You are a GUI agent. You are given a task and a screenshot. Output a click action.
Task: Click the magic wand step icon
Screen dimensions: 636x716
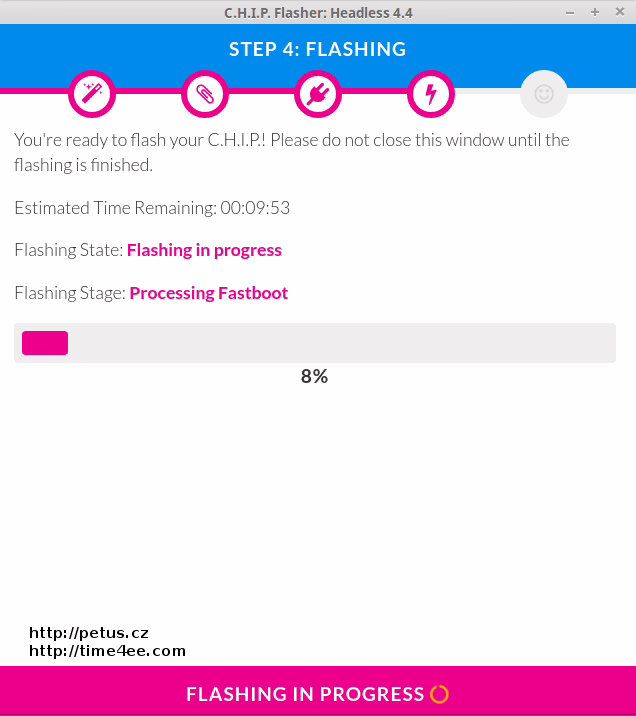tap(92, 95)
